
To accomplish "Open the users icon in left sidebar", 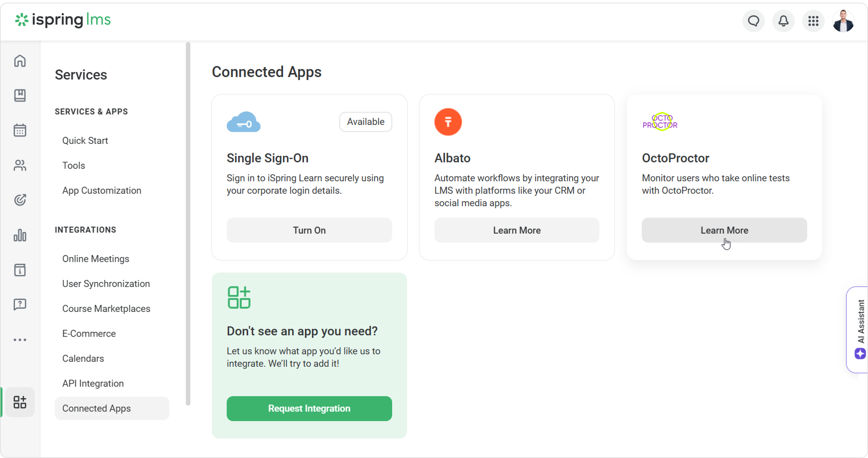I will point(20,165).
